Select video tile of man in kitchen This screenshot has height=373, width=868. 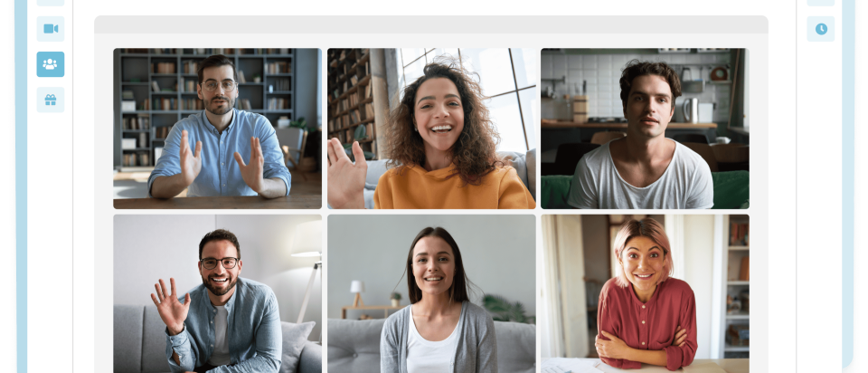click(645, 129)
